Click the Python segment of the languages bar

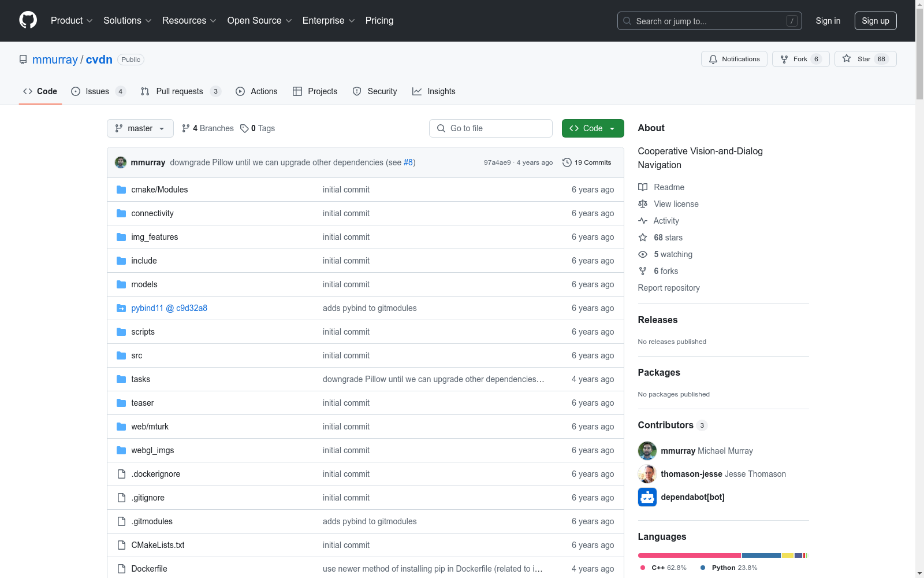point(761,555)
